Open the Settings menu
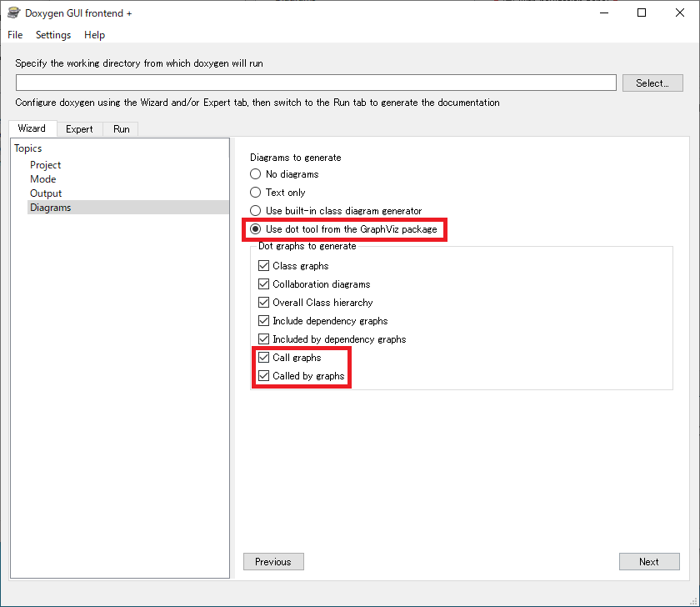This screenshot has height=607, width=700. (53, 35)
